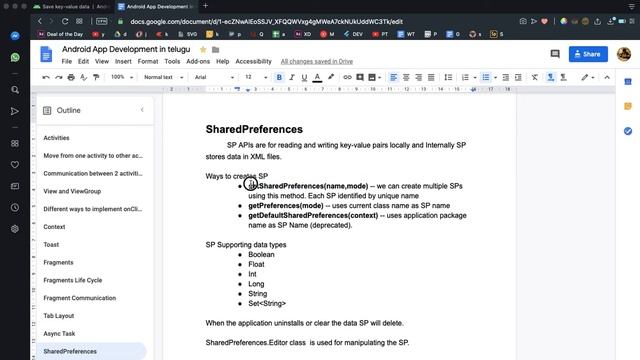
Task: Go to Activities in outline
Action: tap(56, 138)
